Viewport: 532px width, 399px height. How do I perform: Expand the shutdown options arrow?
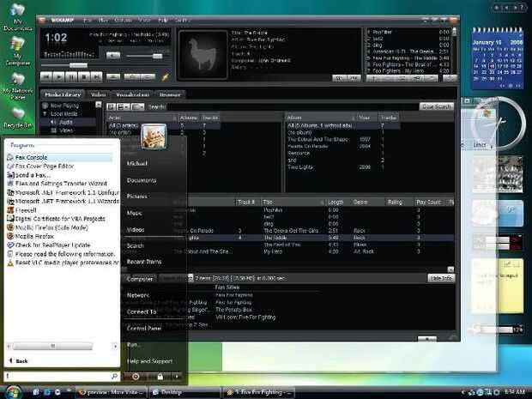[x=177, y=377]
